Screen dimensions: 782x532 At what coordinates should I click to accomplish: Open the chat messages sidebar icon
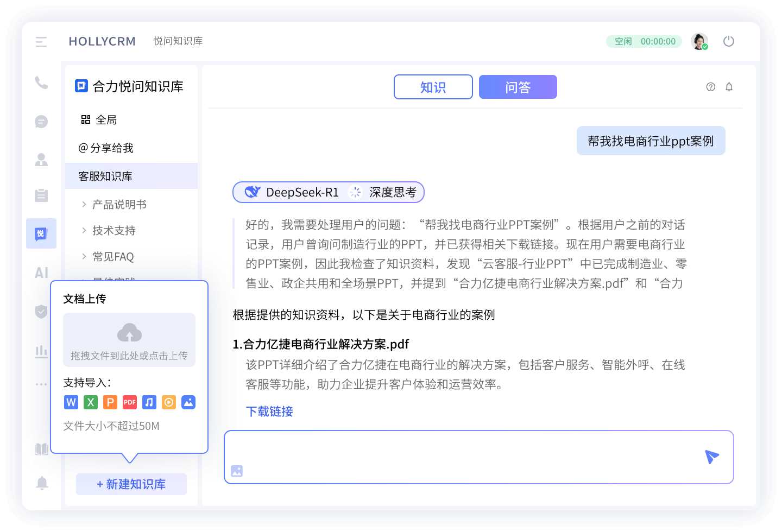pyautogui.click(x=41, y=122)
